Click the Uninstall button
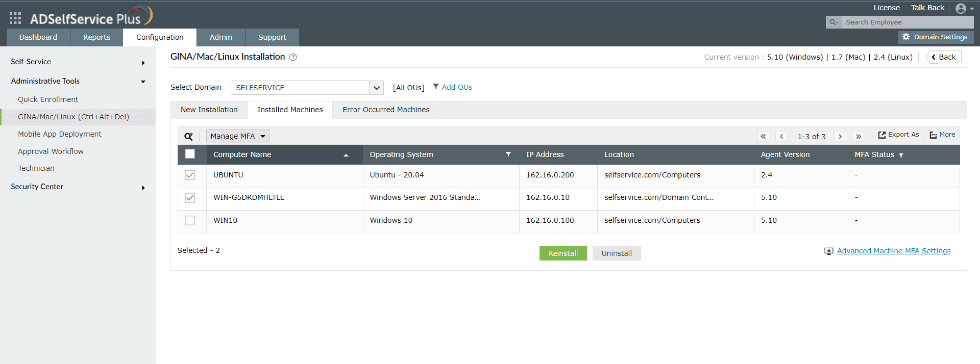Image resolution: width=980 pixels, height=364 pixels. (x=617, y=253)
